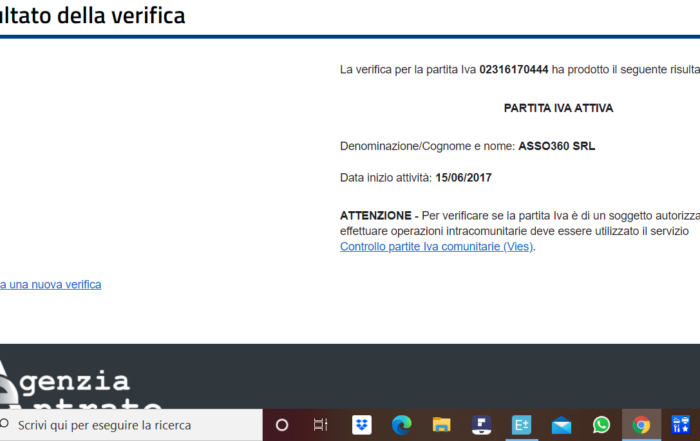This screenshot has height=441, width=700.
Task: Click the start date 15/06/2017
Action: click(x=463, y=178)
